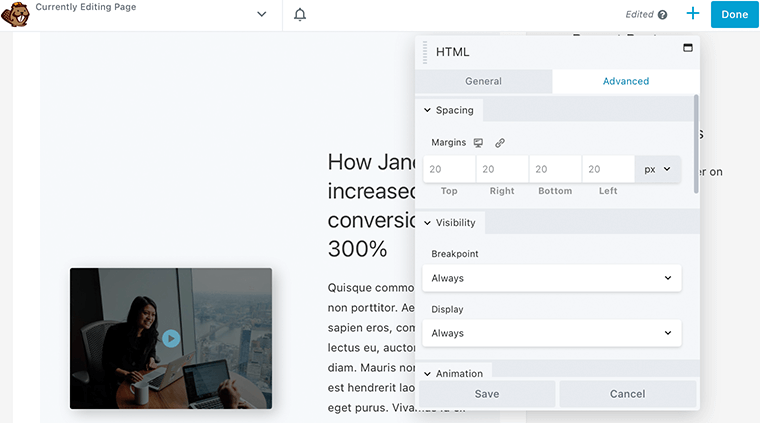Click the Display label
The height and width of the screenshot is (423, 760).
(x=447, y=309)
